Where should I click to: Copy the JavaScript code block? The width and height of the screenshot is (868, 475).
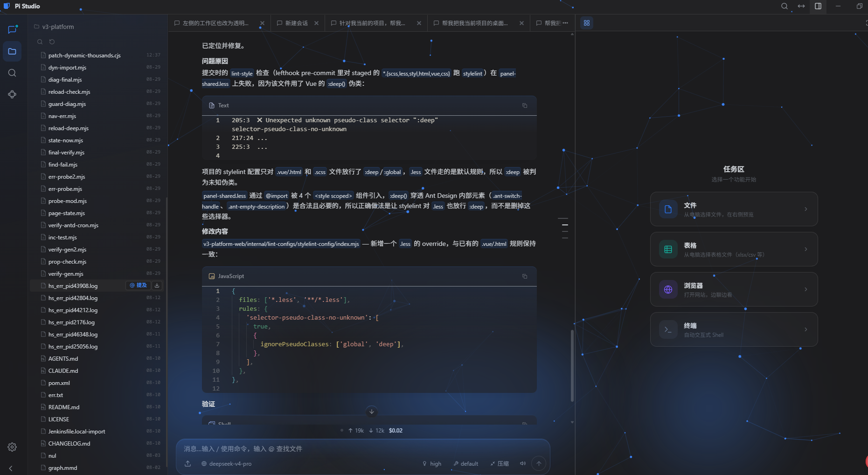coord(525,276)
